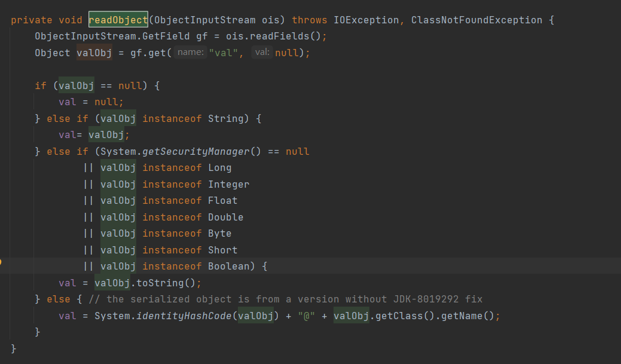Click the "val:" parameter inlay hint
Image resolution: width=621 pixels, height=364 pixels.
tap(262, 53)
